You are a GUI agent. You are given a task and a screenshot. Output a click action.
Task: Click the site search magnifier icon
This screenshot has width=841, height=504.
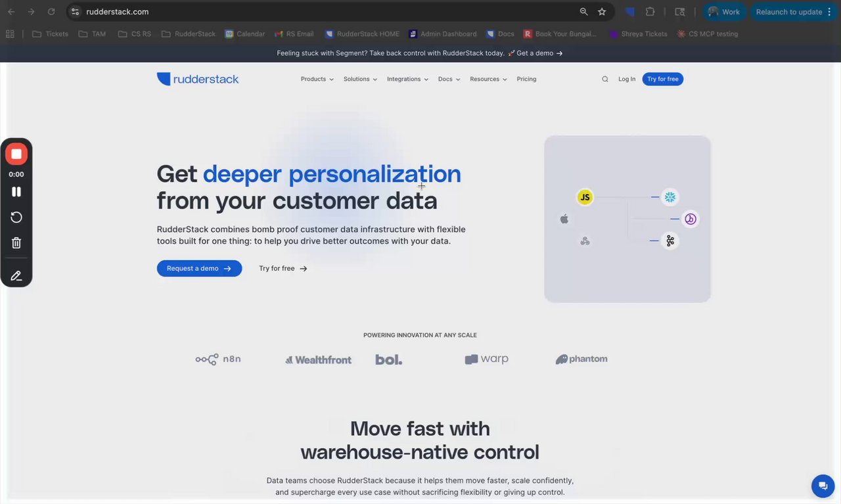605,79
